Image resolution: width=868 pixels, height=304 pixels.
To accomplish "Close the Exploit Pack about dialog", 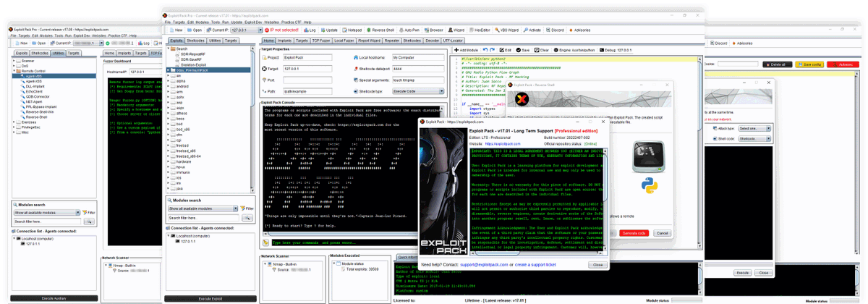I will pyautogui.click(x=597, y=265).
